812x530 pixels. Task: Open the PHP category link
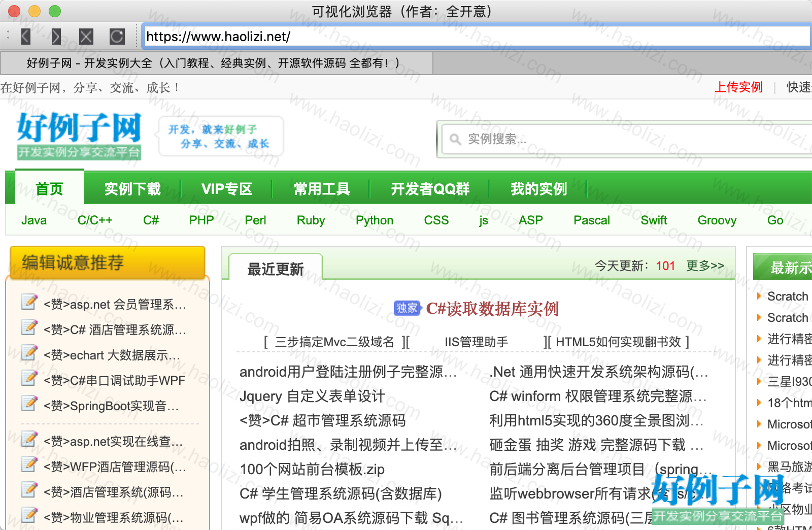(201, 220)
